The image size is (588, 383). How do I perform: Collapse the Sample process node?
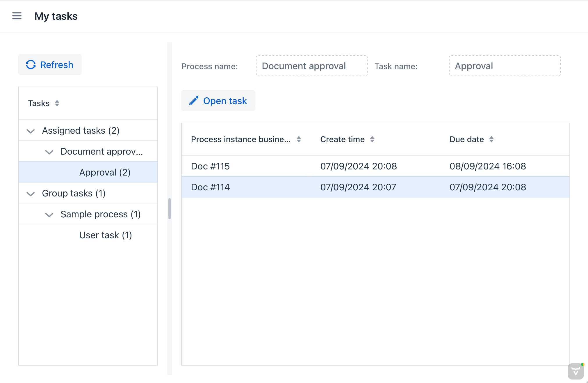pyautogui.click(x=49, y=214)
